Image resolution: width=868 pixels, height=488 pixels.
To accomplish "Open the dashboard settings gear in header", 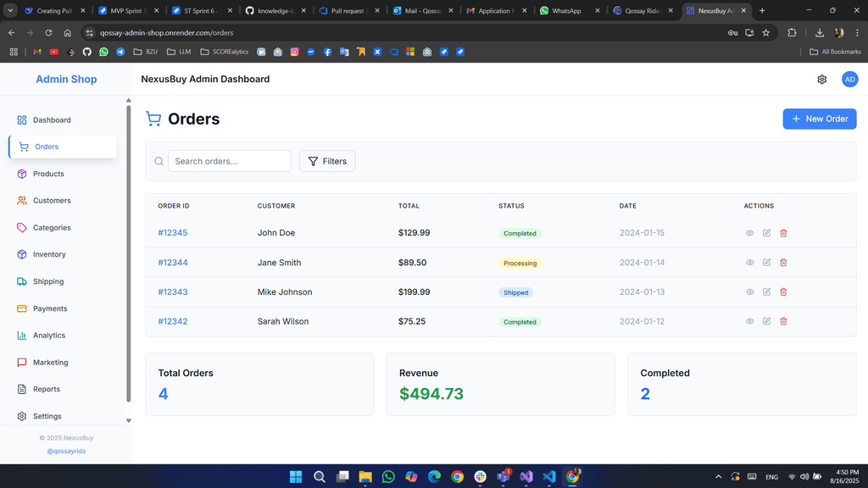I will tap(822, 79).
